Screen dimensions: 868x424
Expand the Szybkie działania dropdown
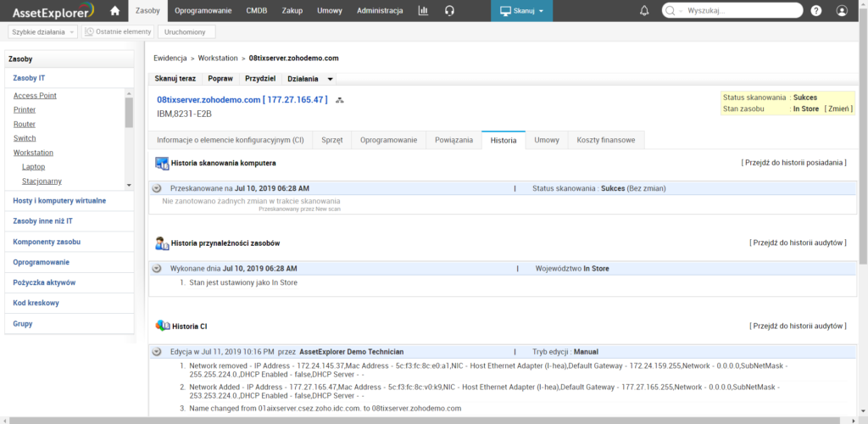coord(43,31)
